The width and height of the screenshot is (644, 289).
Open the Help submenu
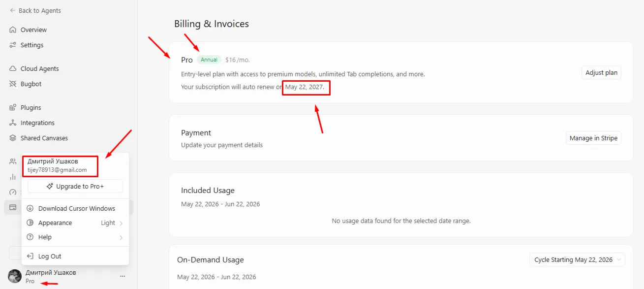(75, 237)
